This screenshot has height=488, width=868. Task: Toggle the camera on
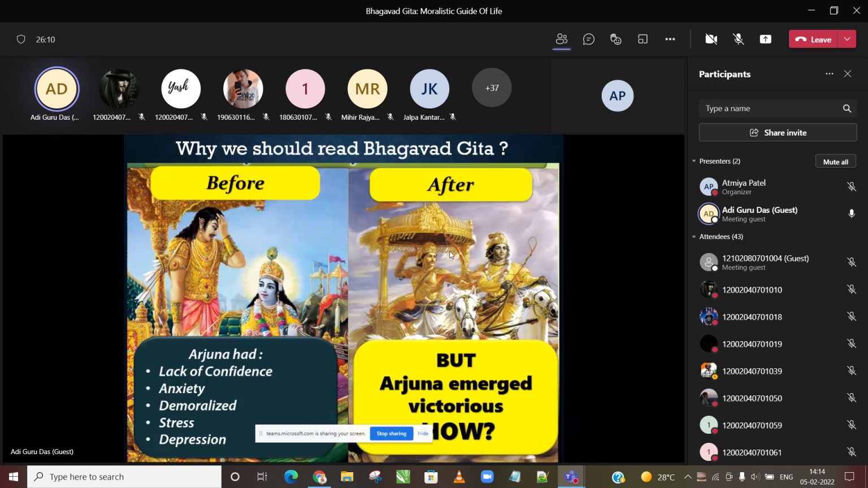tap(711, 39)
